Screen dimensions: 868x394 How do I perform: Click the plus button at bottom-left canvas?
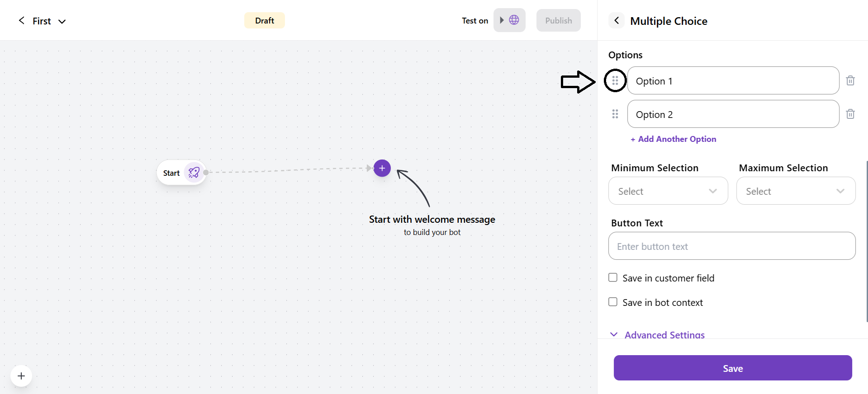click(21, 376)
